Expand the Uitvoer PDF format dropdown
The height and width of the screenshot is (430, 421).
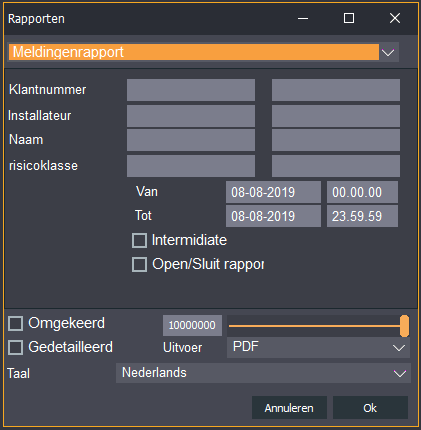(318, 347)
